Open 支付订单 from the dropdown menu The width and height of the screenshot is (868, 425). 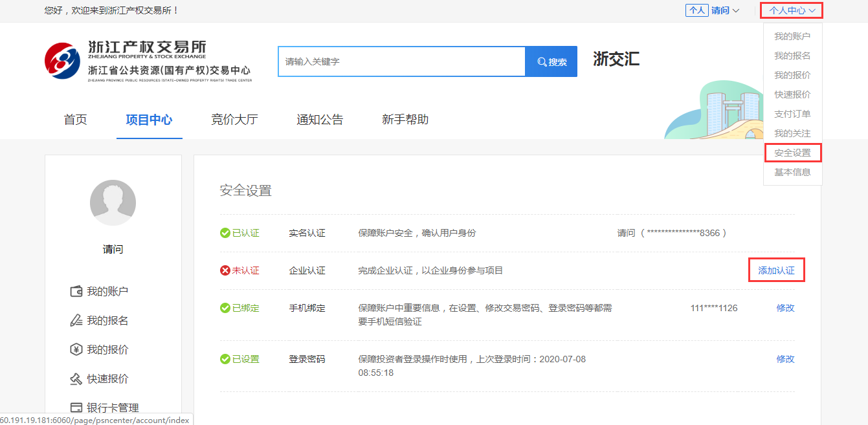[792, 114]
